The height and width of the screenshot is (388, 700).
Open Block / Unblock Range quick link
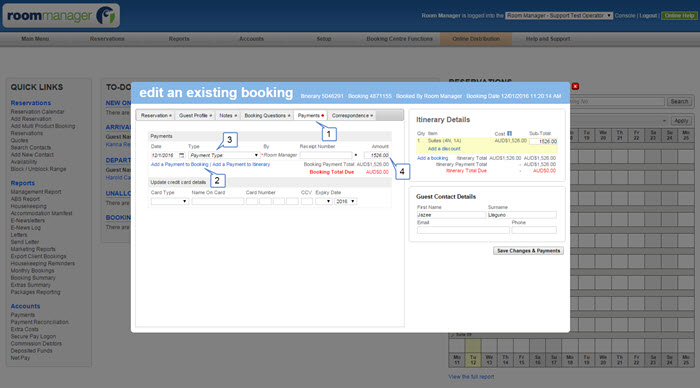38,169
